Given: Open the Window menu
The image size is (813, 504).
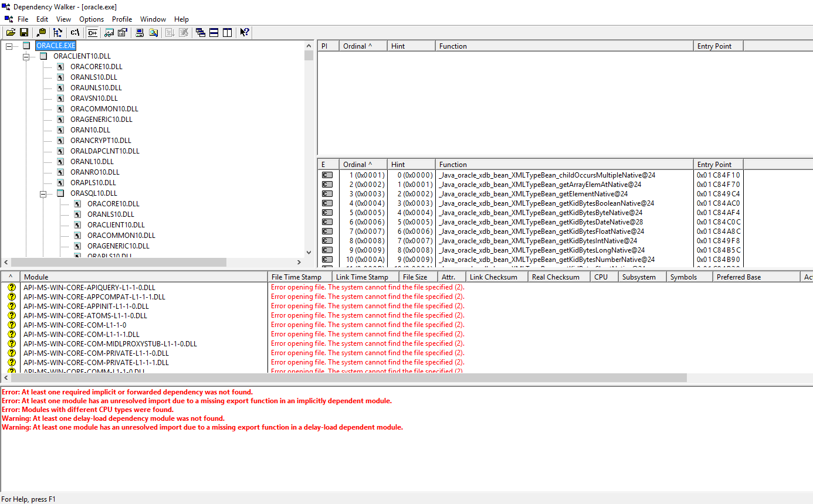Looking at the screenshot, I should [153, 19].
